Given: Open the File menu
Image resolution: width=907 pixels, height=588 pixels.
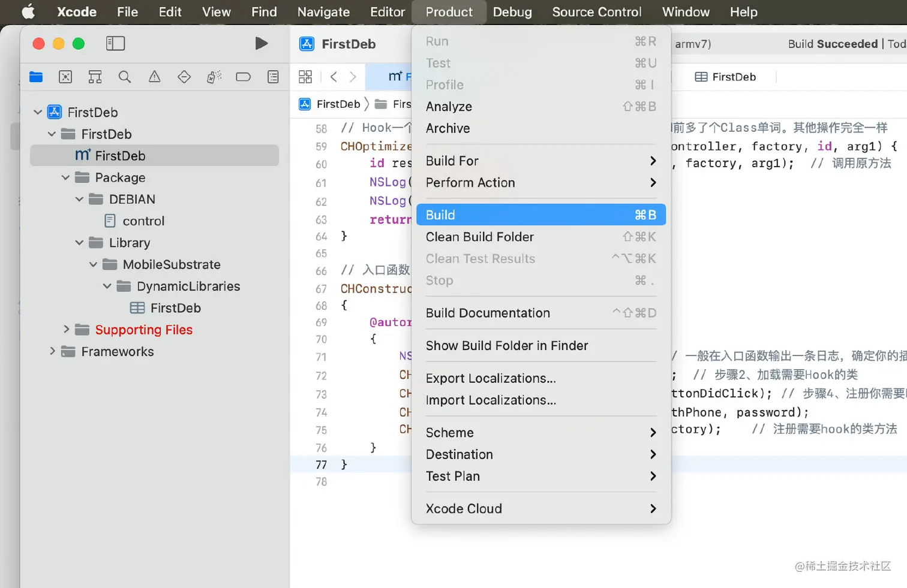Looking at the screenshot, I should pos(127,12).
